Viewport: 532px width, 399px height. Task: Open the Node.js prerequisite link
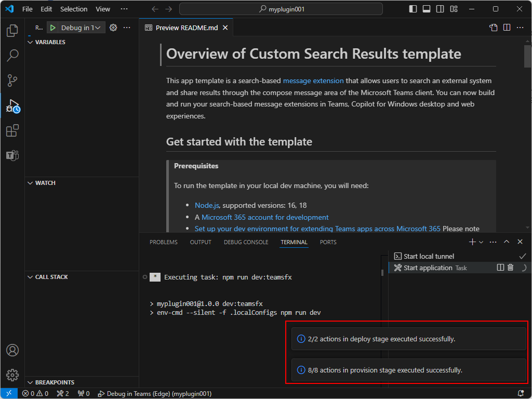[207, 205]
